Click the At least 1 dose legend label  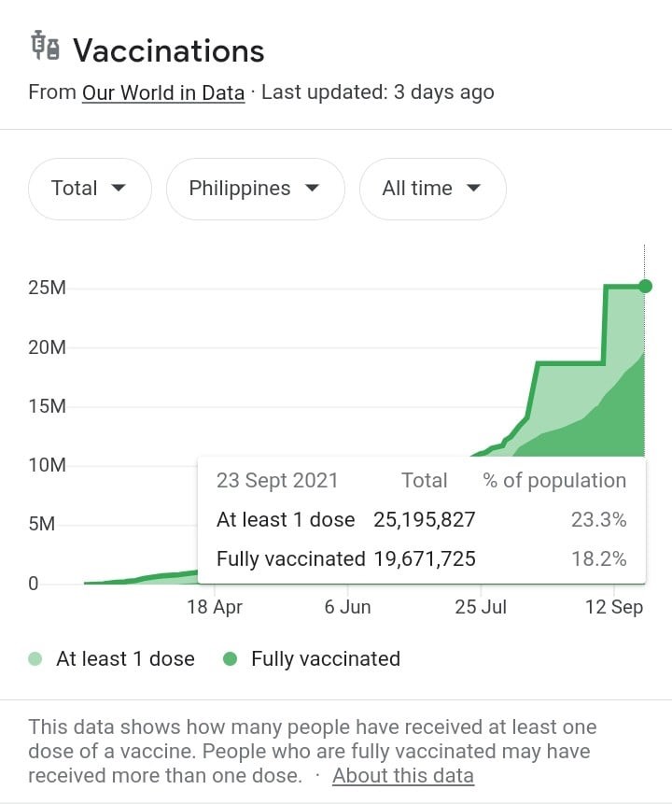125,659
